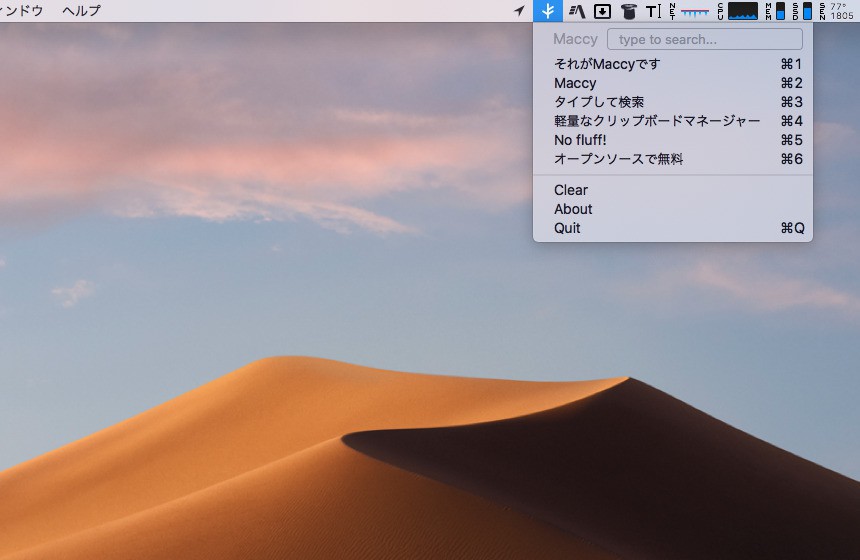Select clipboard entry 'オープンソースで無料'
The width and height of the screenshot is (860, 560).
tap(673, 159)
